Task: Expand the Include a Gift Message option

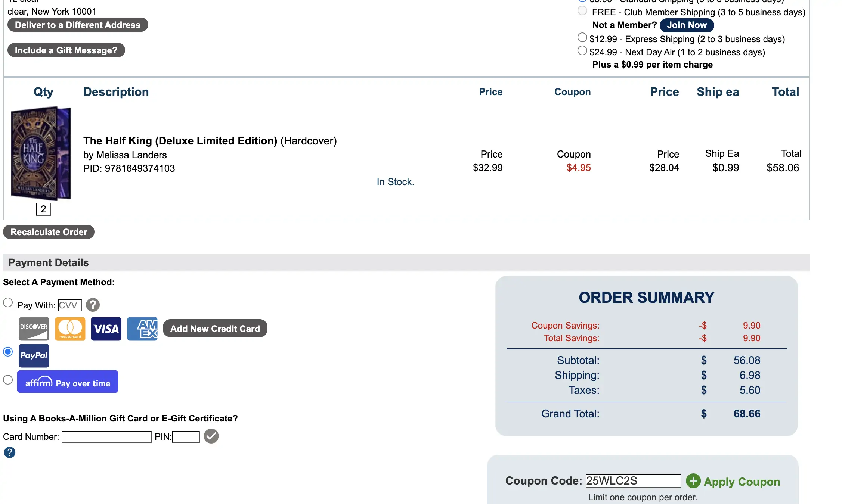Action: (x=66, y=50)
